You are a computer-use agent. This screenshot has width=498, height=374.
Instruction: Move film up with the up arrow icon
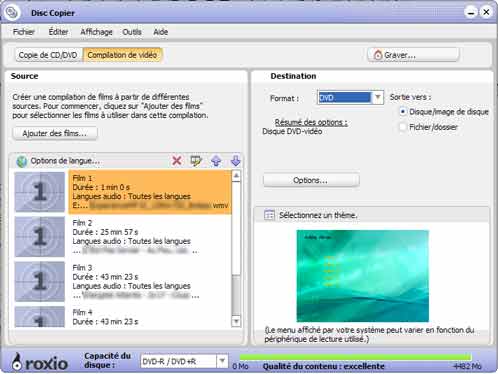pyautogui.click(x=216, y=161)
